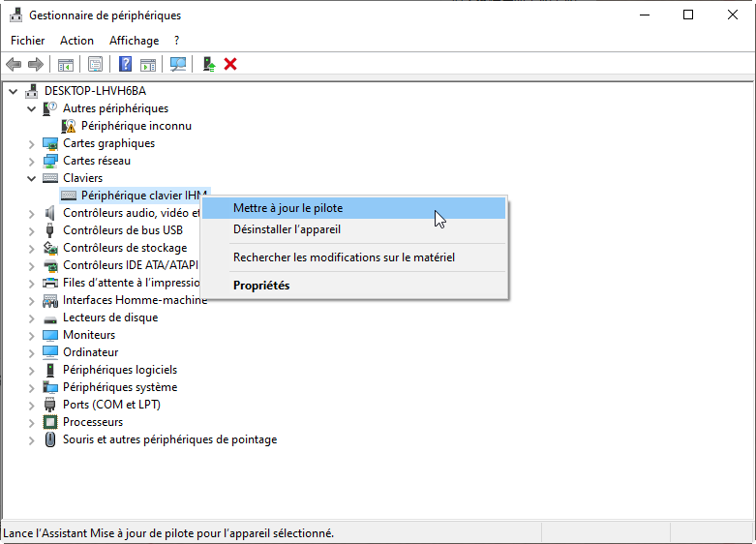This screenshot has width=756, height=544.
Task: Select the Périphériques système label
Action: (120, 387)
